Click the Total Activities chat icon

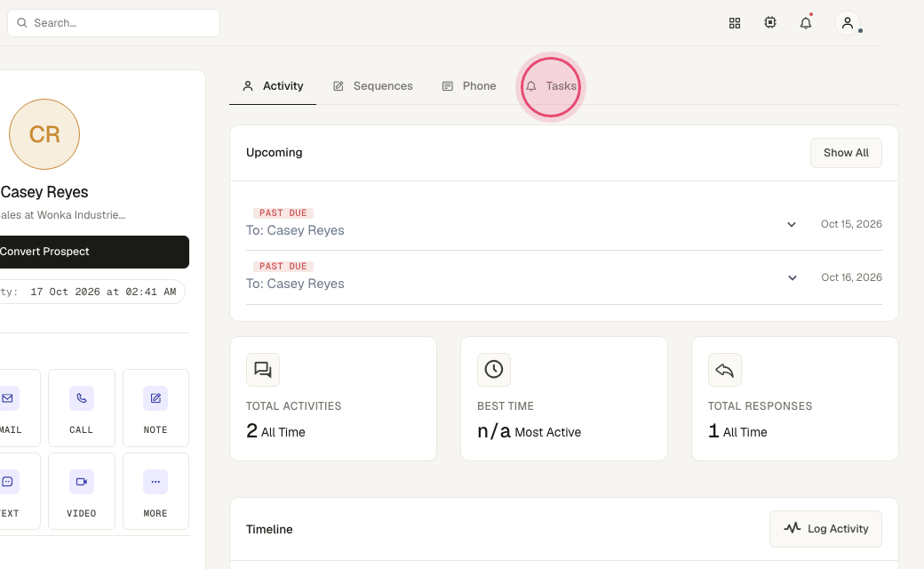263,370
